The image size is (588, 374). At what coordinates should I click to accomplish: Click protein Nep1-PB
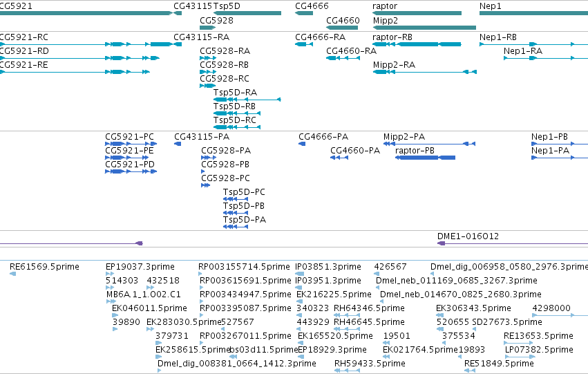(560, 144)
